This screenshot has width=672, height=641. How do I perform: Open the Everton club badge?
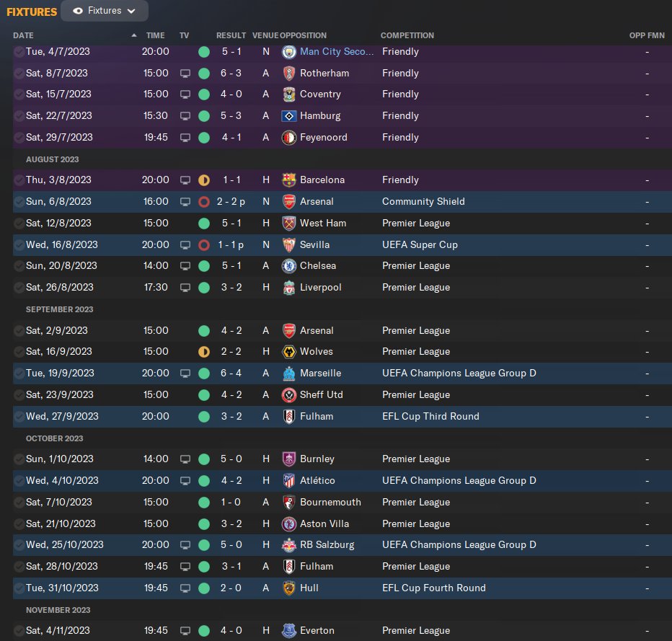(x=289, y=631)
